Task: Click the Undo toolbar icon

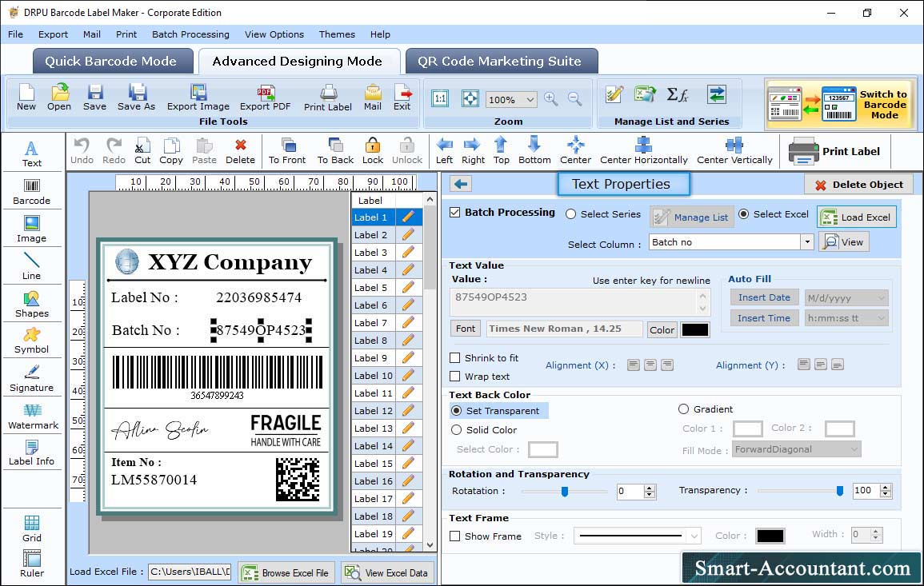Action: click(x=82, y=151)
